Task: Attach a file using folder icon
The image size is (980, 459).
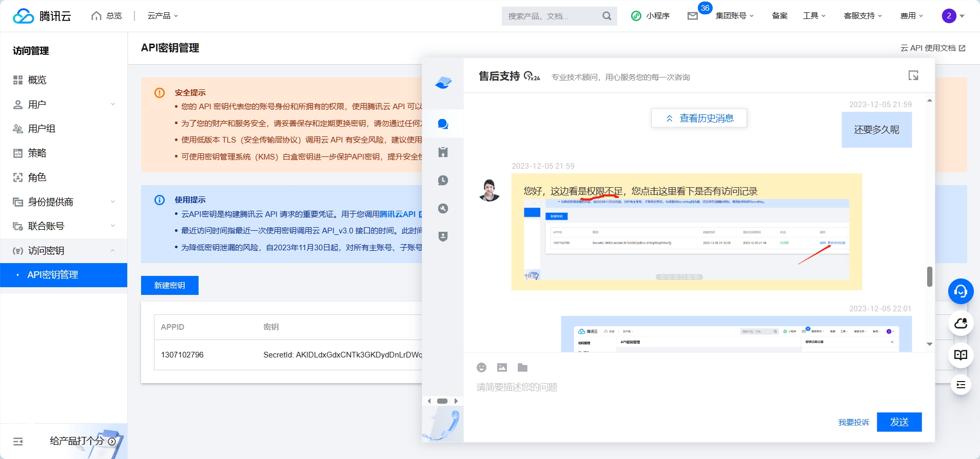Action: (x=522, y=367)
